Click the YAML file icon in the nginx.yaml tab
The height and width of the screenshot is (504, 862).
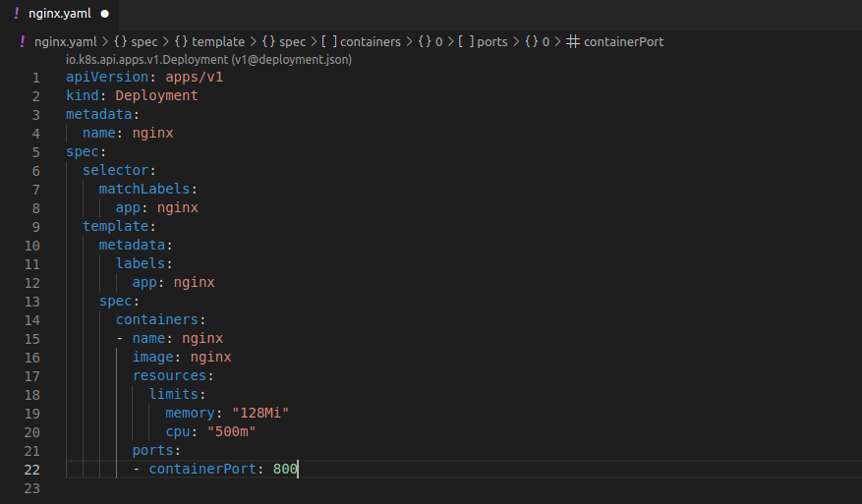pos(17,14)
